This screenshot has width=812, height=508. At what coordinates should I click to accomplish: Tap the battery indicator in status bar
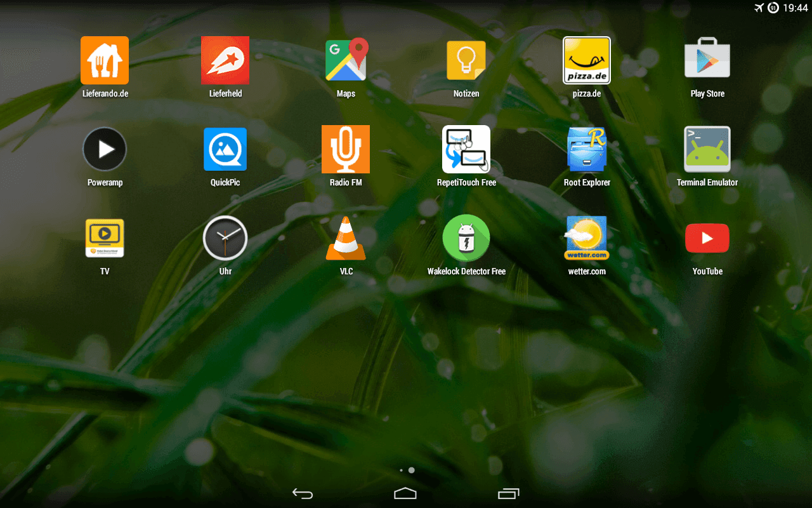(x=773, y=8)
